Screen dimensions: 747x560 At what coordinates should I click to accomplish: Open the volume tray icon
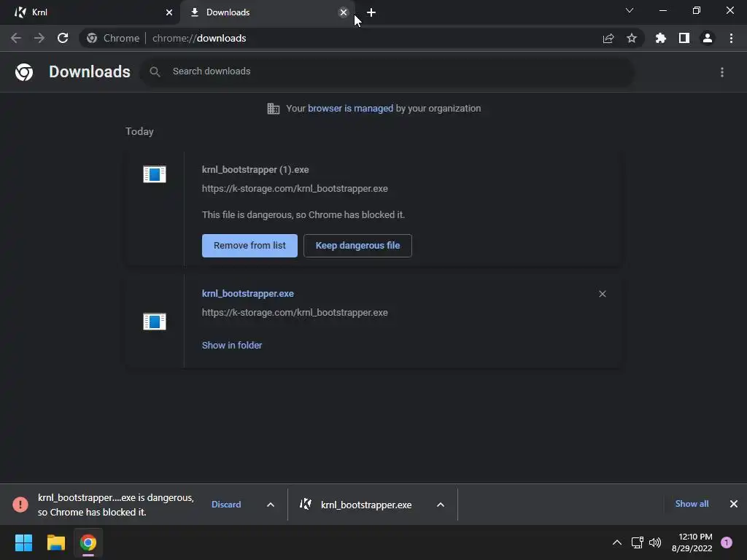pyautogui.click(x=655, y=542)
